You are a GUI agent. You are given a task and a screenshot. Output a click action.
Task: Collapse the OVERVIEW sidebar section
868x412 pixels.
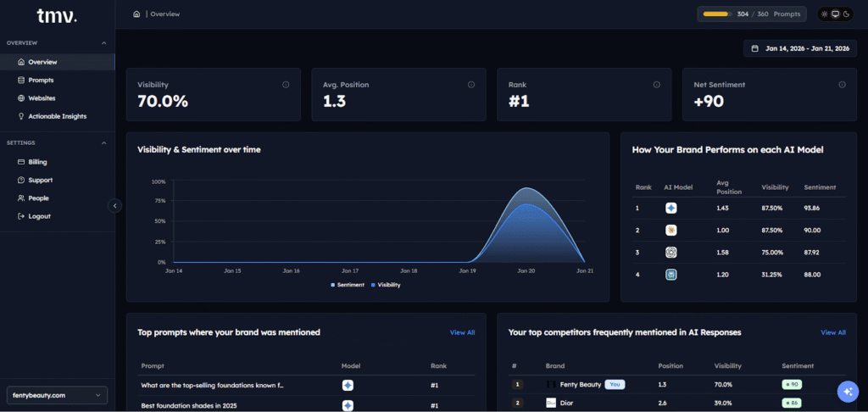click(103, 42)
